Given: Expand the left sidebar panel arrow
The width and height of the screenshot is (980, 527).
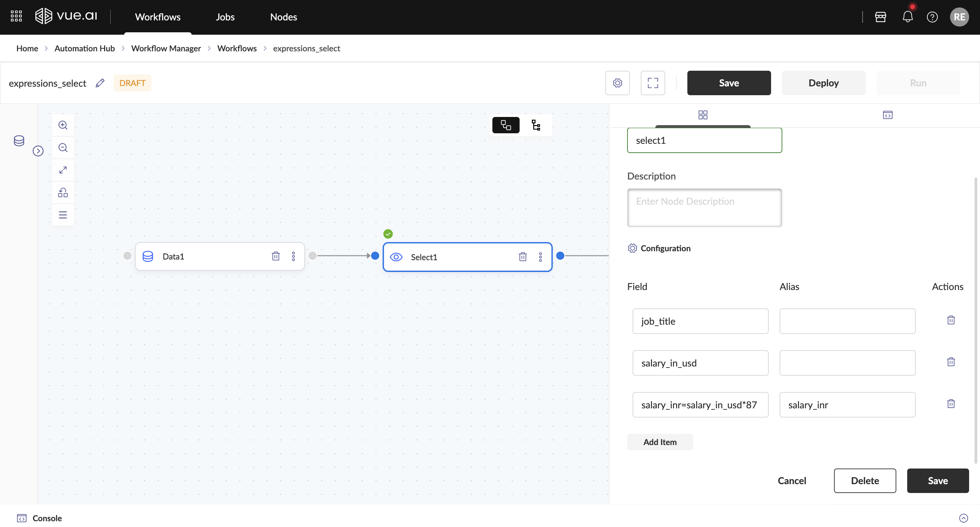Looking at the screenshot, I should pos(38,151).
